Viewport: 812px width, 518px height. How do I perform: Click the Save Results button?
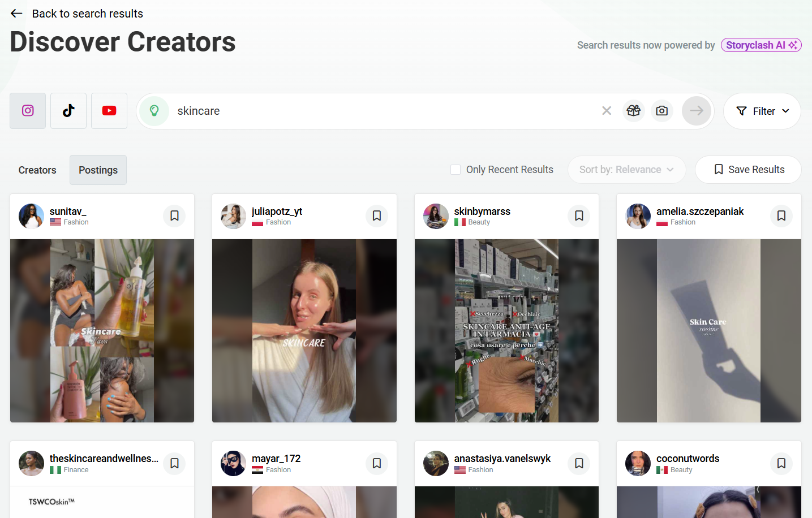click(x=748, y=169)
